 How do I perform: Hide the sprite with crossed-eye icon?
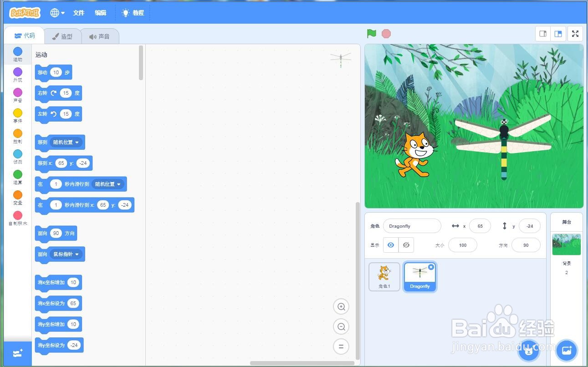pos(406,245)
